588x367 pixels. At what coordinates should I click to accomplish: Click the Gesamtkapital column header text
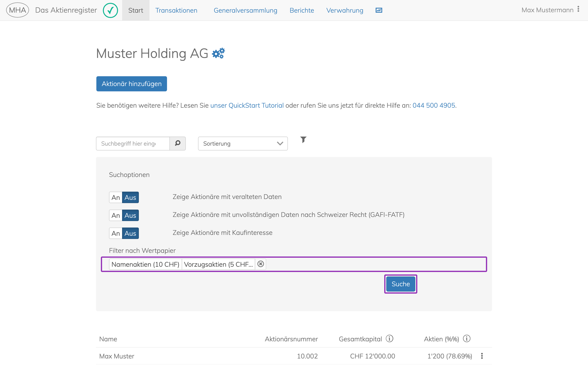click(360, 339)
